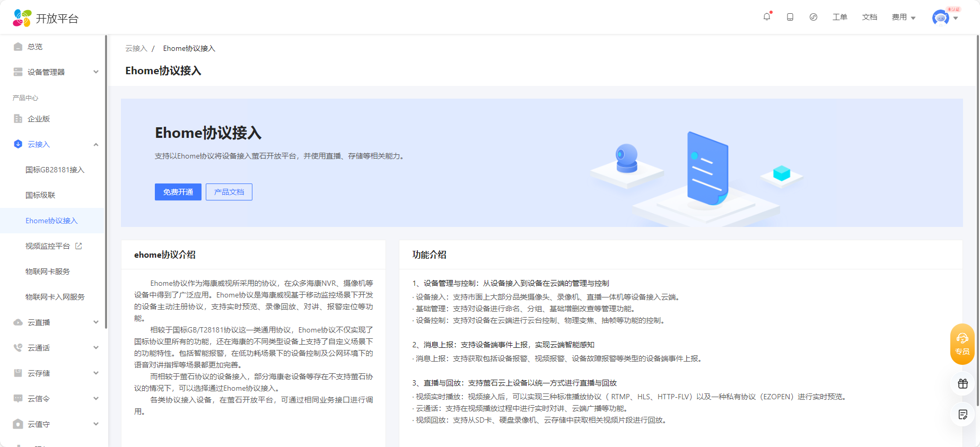980x447 pixels.
Task: Click the gift icon floating button
Action: pos(962,384)
